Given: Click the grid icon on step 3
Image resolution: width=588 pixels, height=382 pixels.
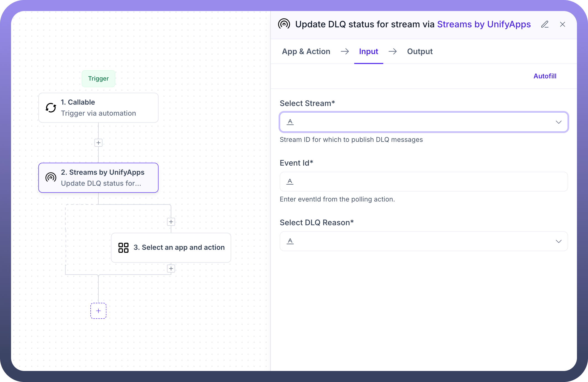Looking at the screenshot, I should pos(123,248).
